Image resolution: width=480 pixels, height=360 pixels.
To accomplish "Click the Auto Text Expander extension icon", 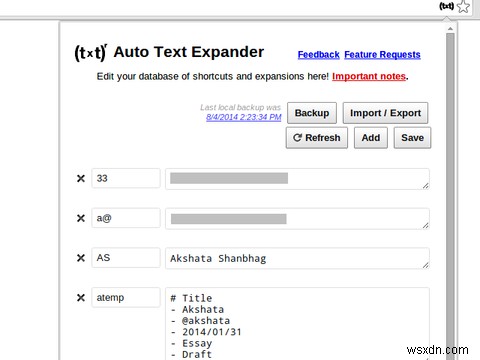I will [x=447, y=6].
